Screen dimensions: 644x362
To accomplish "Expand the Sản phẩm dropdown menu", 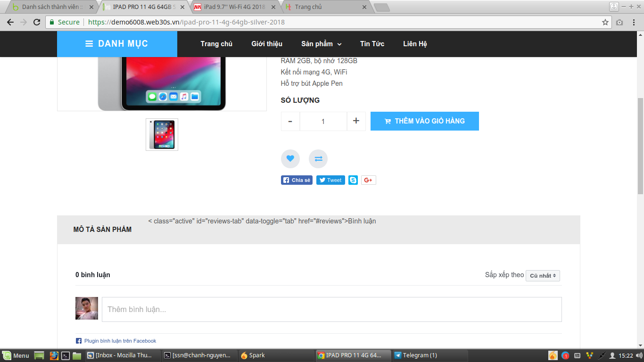I will pyautogui.click(x=322, y=44).
